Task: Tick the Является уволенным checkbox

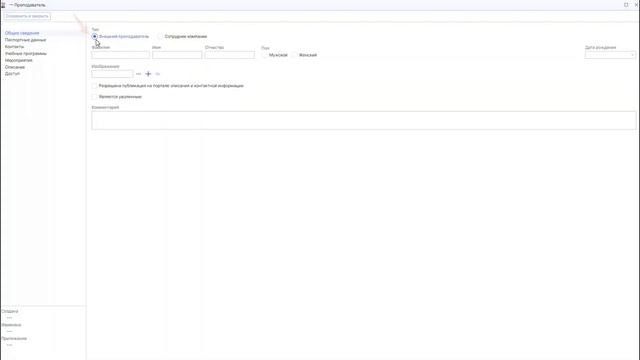Action: [94, 97]
